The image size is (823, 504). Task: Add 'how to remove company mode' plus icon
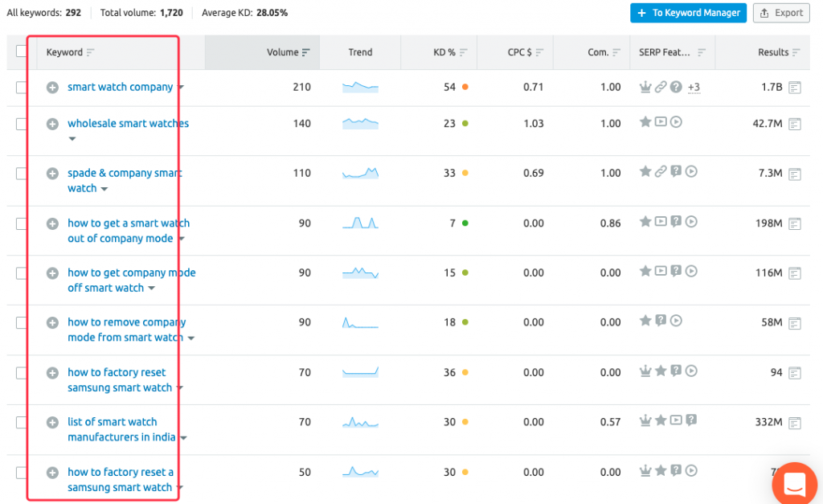(52, 322)
